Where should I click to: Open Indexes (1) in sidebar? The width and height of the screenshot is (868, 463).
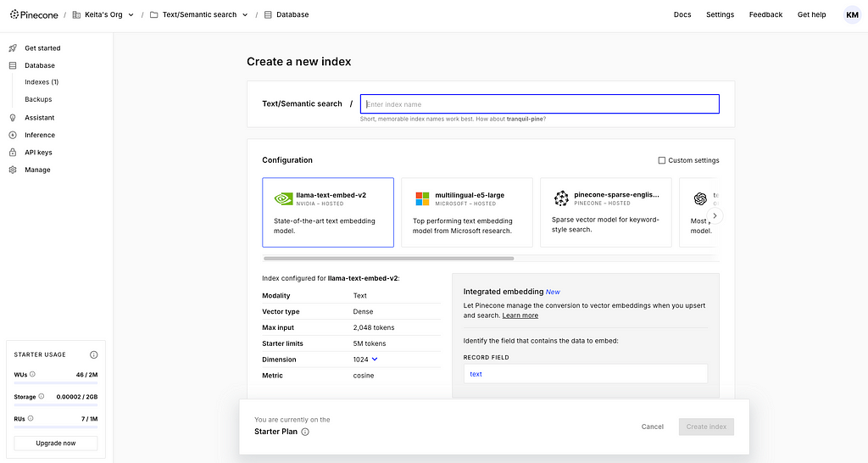42,82
